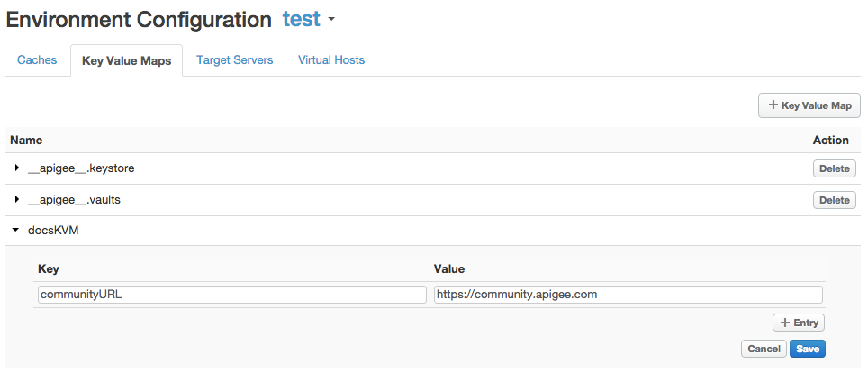Delete the __apigee__.keystore map
The image size is (868, 373).
click(834, 168)
